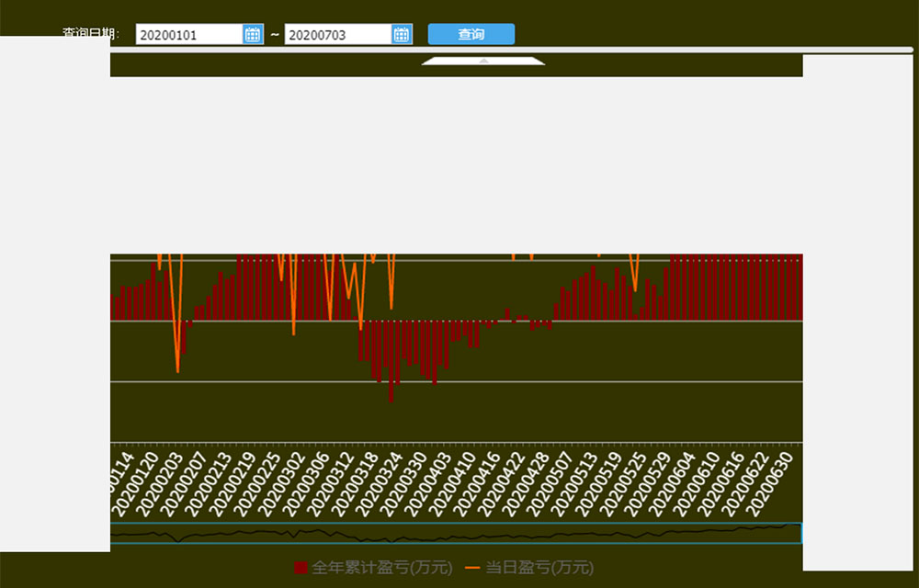Click the end date field 20200703
The image size is (919, 588).
point(337,35)
